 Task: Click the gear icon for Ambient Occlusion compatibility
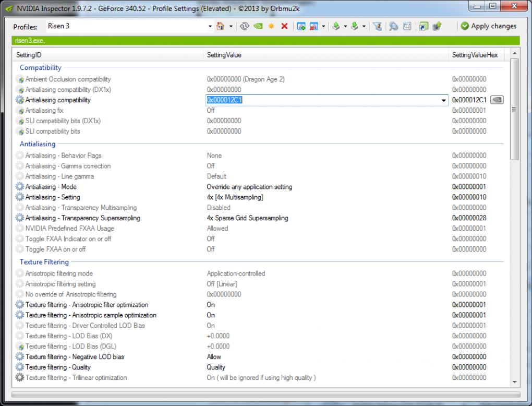coord(20,79)
